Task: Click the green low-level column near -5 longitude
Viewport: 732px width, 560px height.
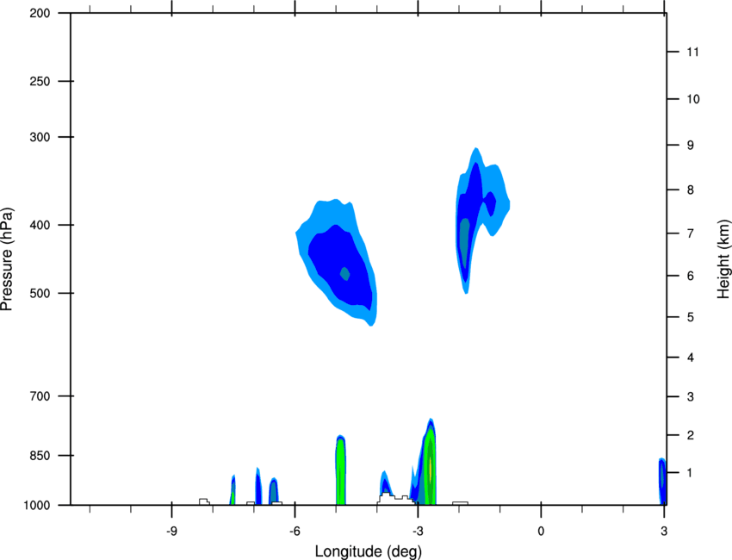Action: [341, 470]
